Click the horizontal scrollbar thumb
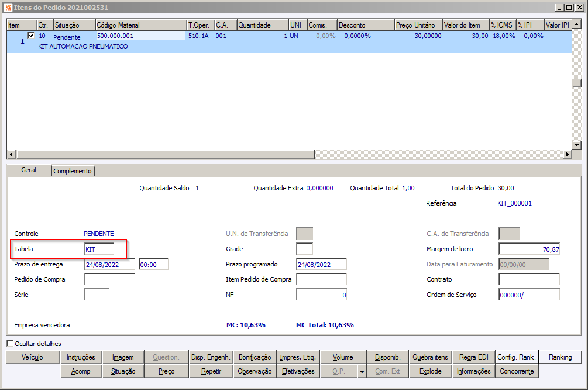Screen dimensions: 588x390 [x=165, y=154]
